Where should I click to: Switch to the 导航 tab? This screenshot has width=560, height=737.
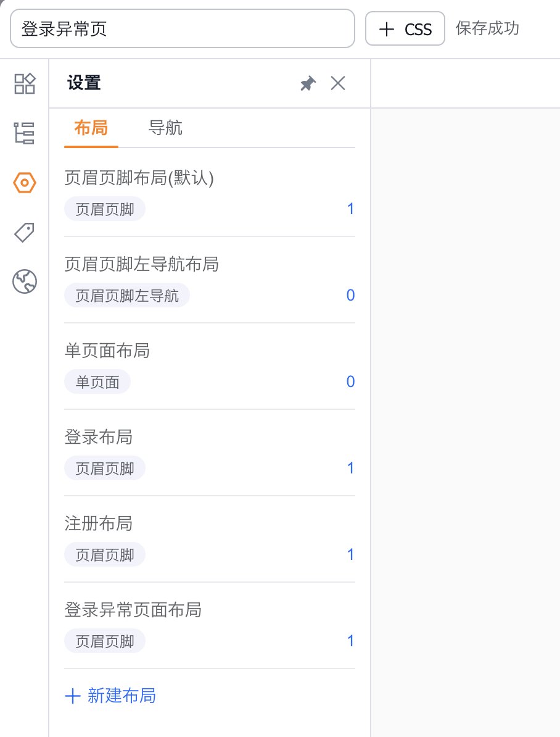(165, 128)
